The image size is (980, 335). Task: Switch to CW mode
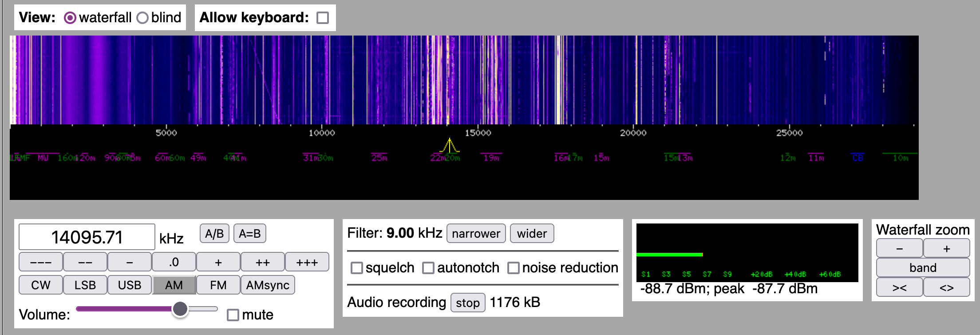coord(41,285)
